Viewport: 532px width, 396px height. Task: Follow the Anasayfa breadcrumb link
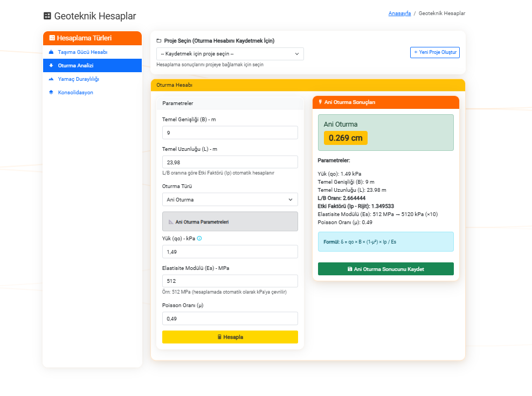click(399, 13)
